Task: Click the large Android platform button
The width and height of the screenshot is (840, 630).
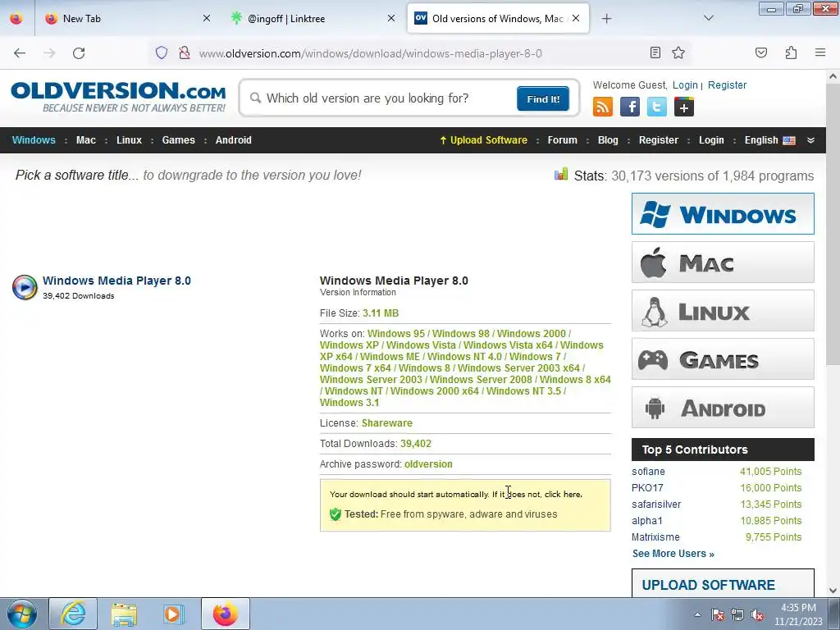Action: (x=723, y=407)
